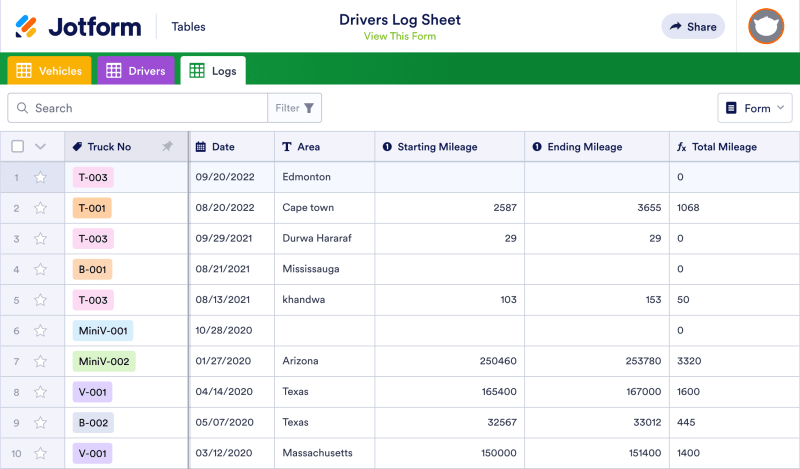Expand the chevron next to select-all checkbox
800x469 pixels.
pos(41,147)
